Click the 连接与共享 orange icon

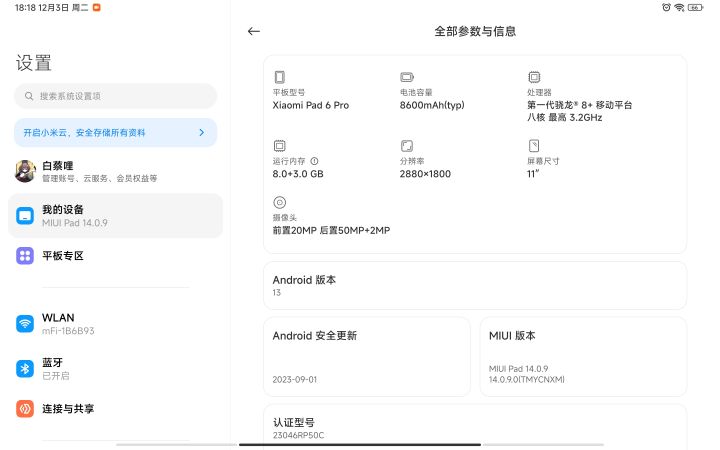(25, 408)
